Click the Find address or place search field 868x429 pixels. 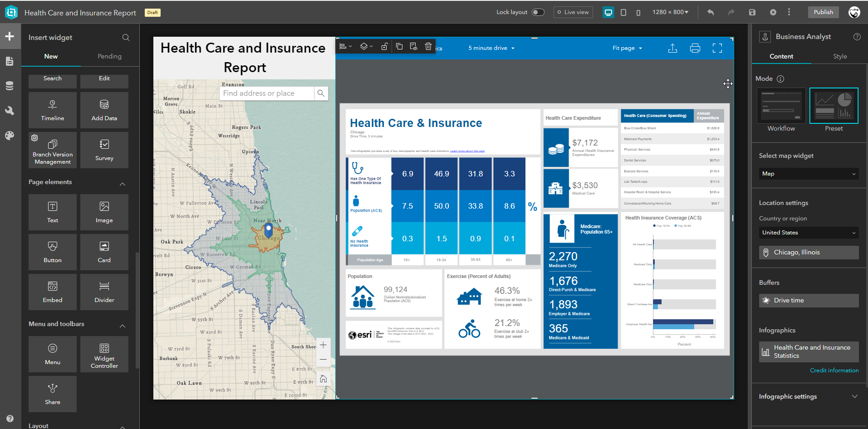click(266, 93)
